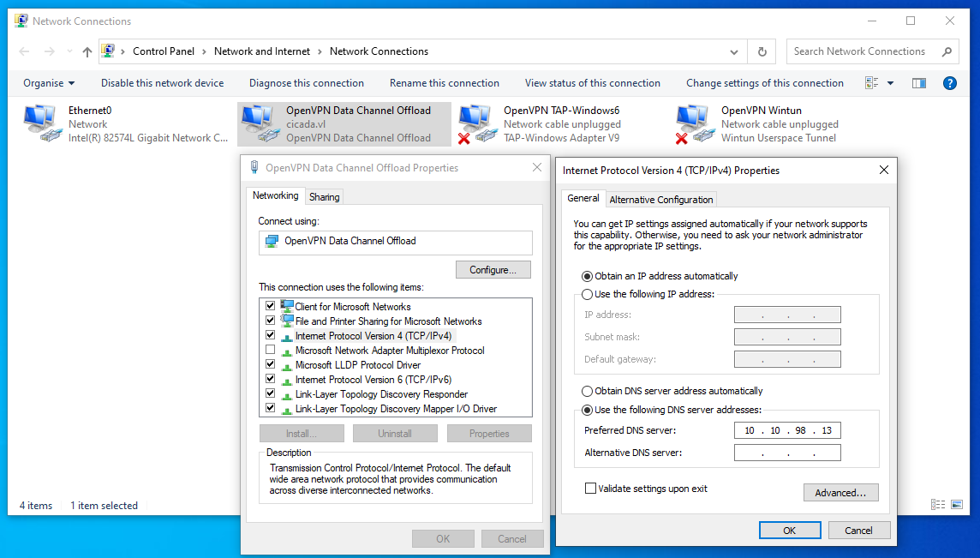
Task: Go up one level with Up arrow
Action: pos(87,52)
